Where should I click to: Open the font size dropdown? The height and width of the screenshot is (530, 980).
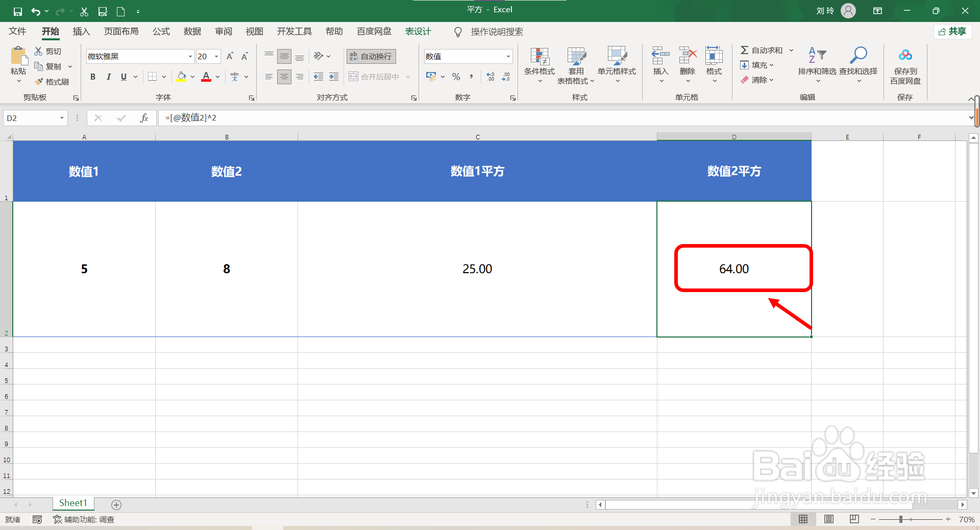coord(216,56)
